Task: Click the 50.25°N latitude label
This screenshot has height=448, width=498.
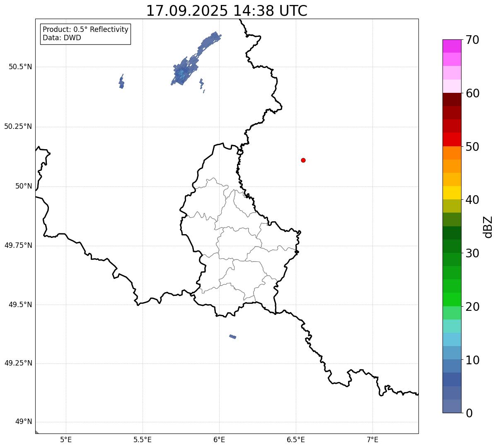Action: click(18, 126)
